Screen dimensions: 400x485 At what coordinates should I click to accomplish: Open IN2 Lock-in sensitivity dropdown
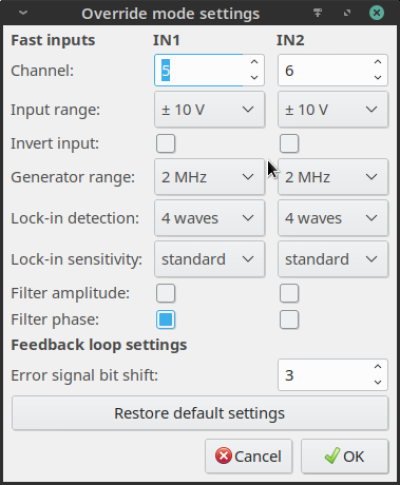coord(333,259)
